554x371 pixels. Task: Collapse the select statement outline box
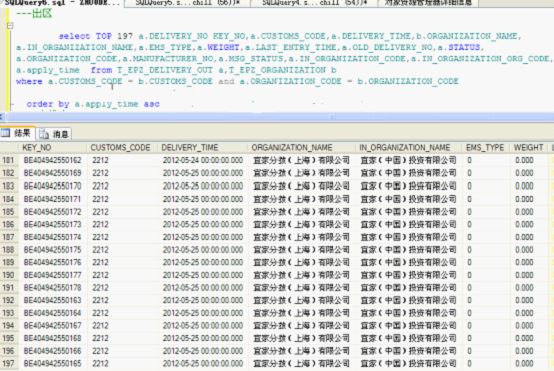10,26
